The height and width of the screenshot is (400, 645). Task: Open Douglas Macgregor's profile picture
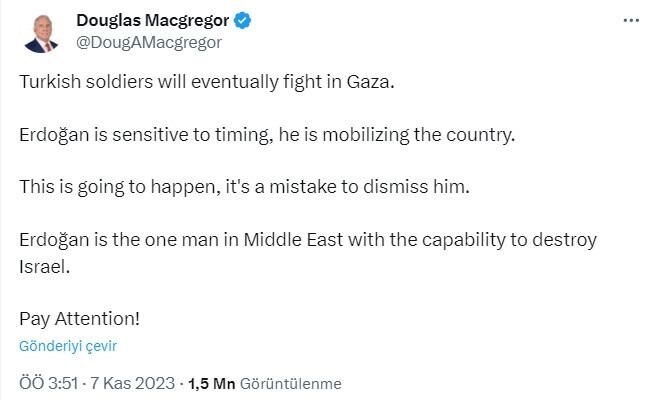click(x=40, y=34)
